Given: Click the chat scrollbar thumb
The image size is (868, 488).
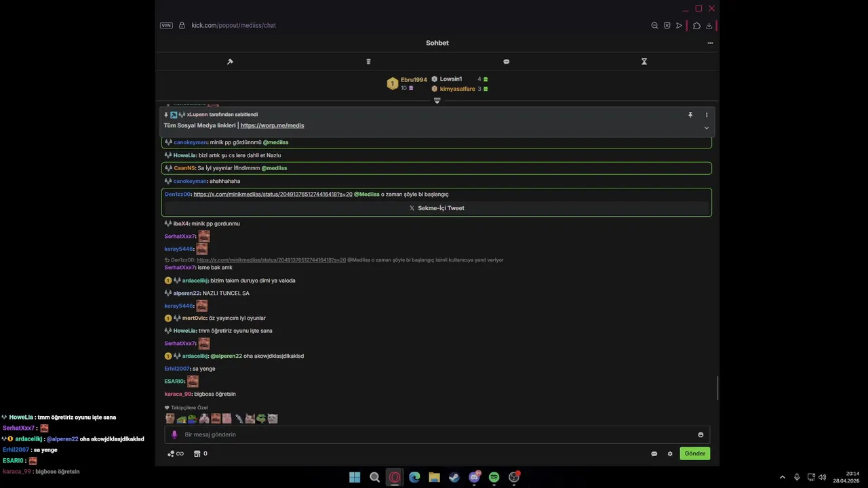Looking at the screenshot, I should 717,388.
